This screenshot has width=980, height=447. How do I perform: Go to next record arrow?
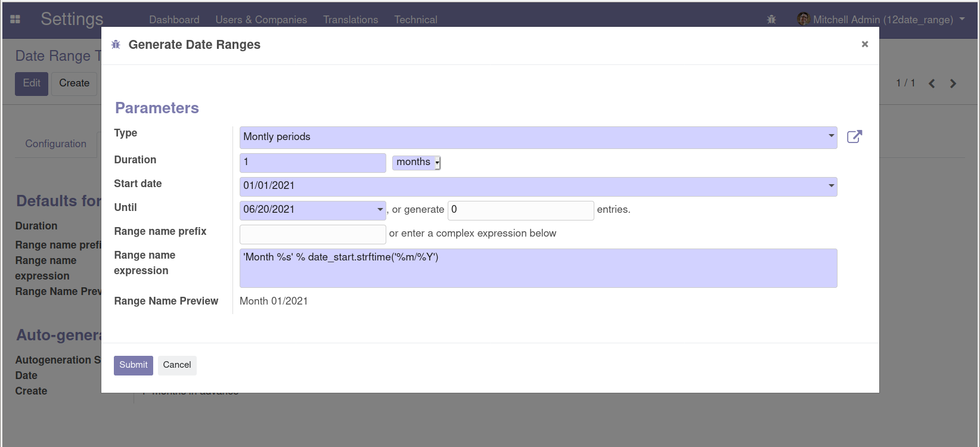pos(953,83)
